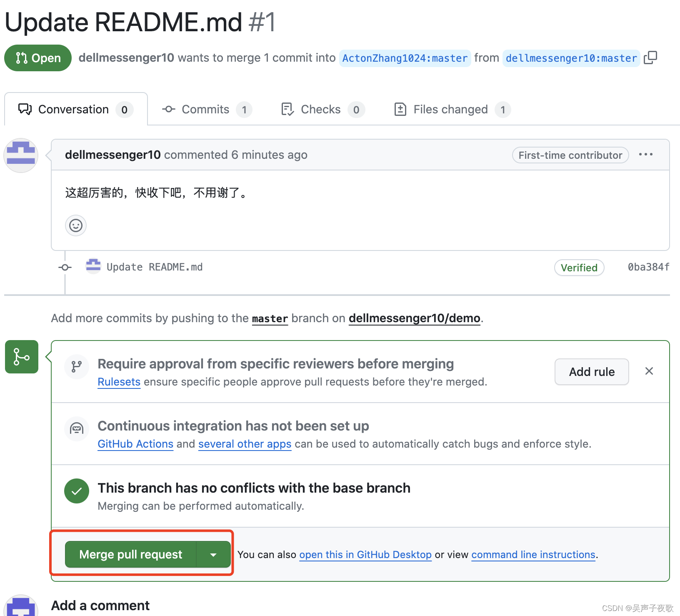Click the Merge pull request button
680x616 pixels.
pos(130,554)
